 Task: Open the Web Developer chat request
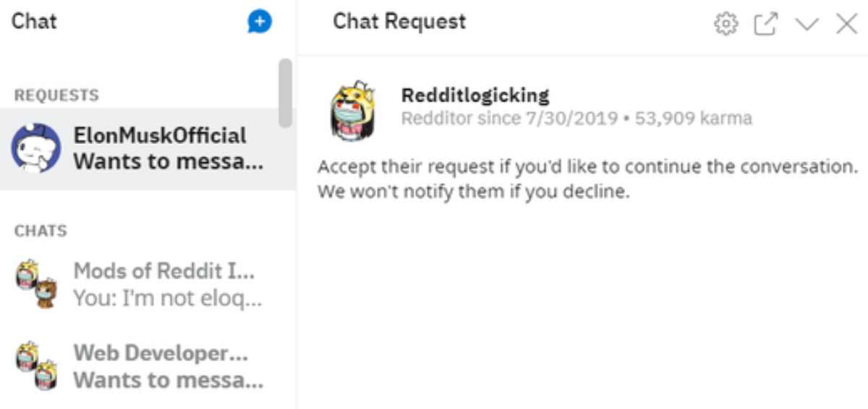(161, 354)
